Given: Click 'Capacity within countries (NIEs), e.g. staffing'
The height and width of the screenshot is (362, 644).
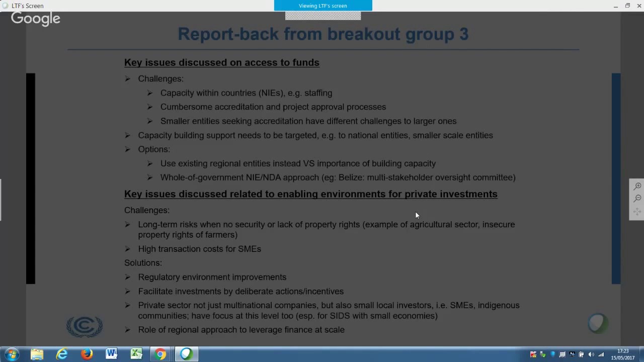Looking at the screenshot, I should (x=246, y=93).
